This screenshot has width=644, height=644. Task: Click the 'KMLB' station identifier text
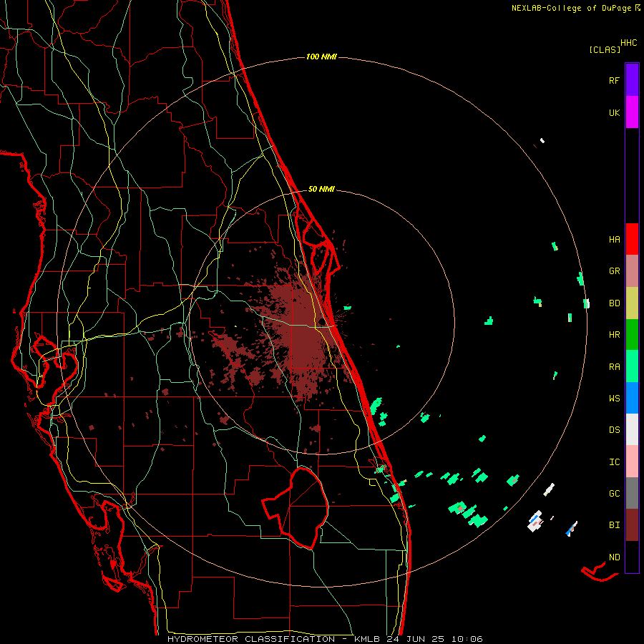click(x=367, y=639)
